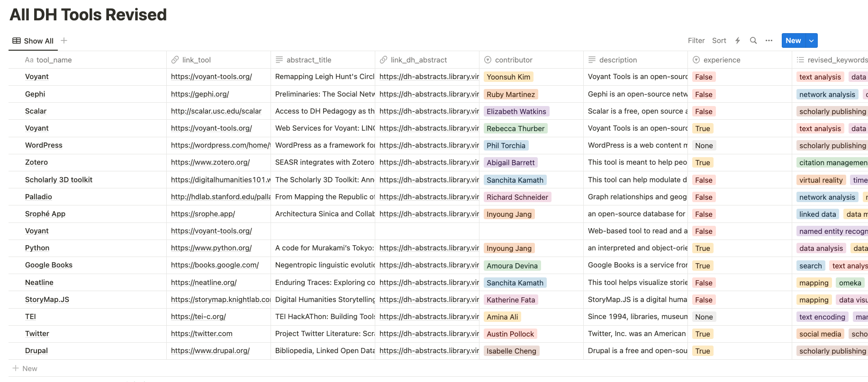
Task: Add a new row at table bottom
Action: (x=25, y=368)
